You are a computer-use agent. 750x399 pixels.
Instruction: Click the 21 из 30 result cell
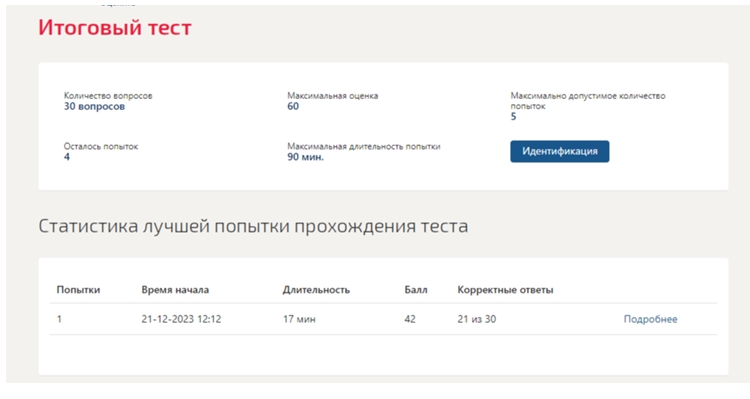pos(476,319)
